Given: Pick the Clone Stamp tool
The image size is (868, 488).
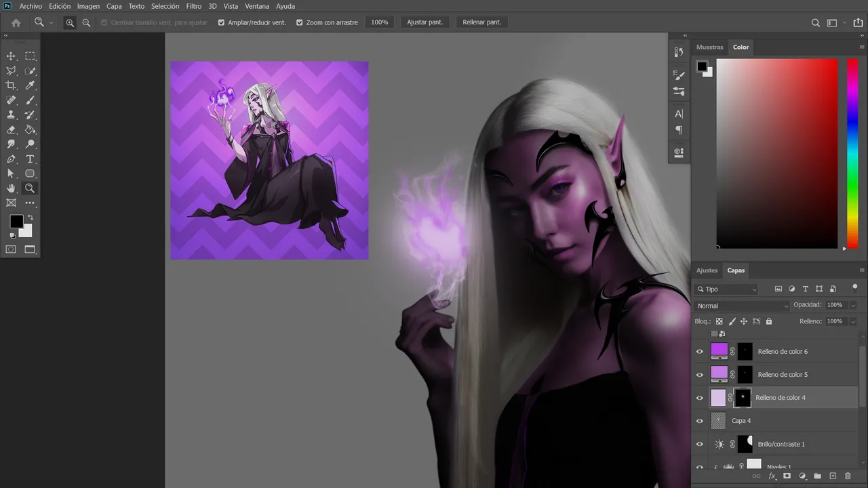Looking at the screenshot, I should point(11,115).
